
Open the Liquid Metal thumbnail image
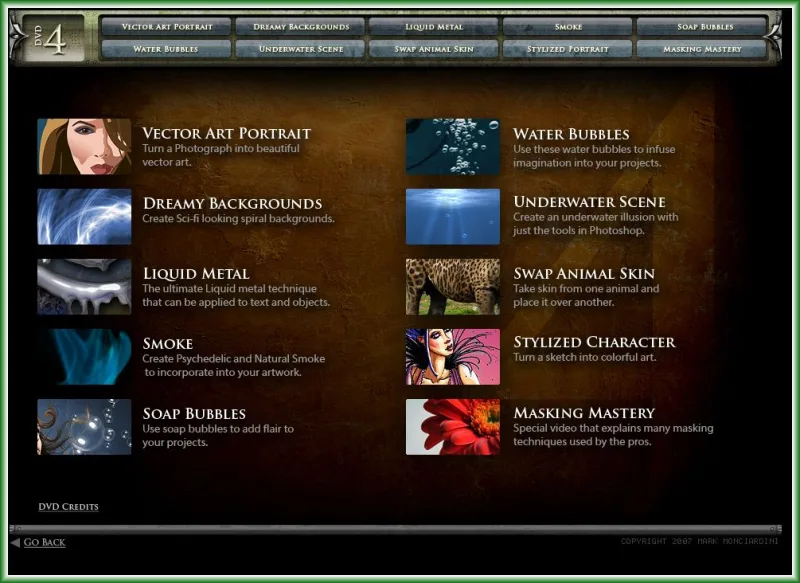(84, 287)
